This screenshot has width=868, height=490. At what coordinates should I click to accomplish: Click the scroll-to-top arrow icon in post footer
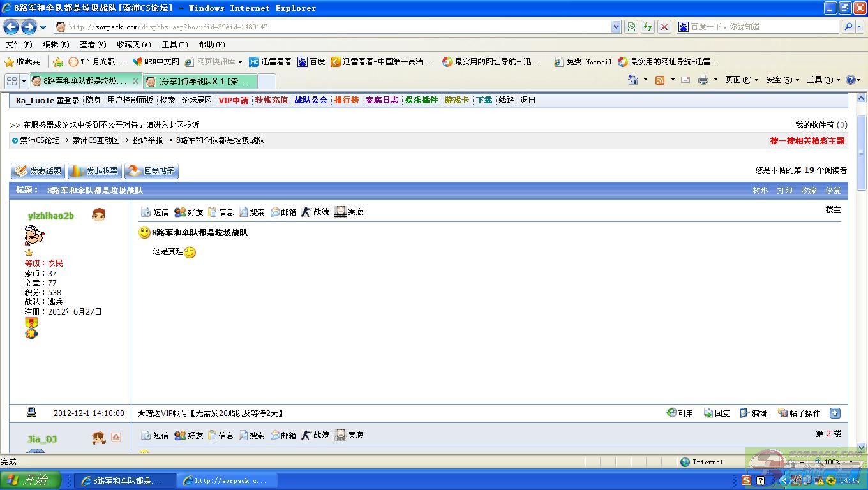tap(835, 413)
